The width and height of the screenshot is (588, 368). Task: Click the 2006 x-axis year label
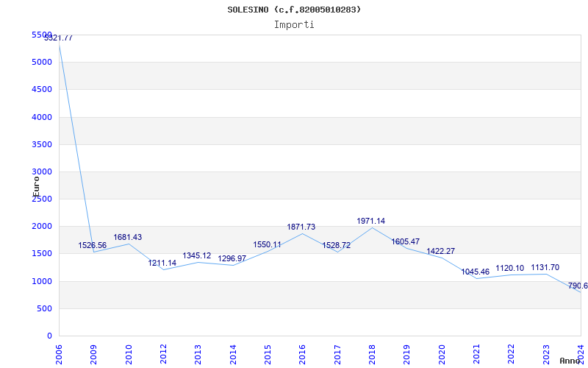pyautogui.click(x=59, y=355)
